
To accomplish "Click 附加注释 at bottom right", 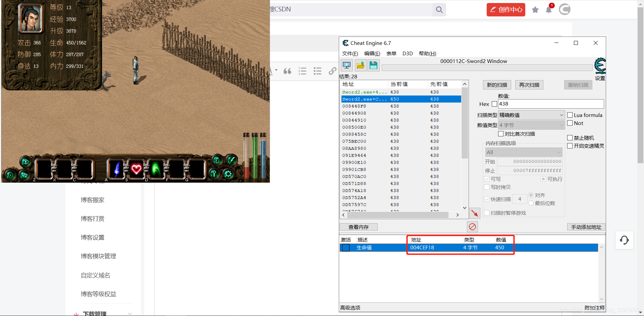I will [594, 308].
